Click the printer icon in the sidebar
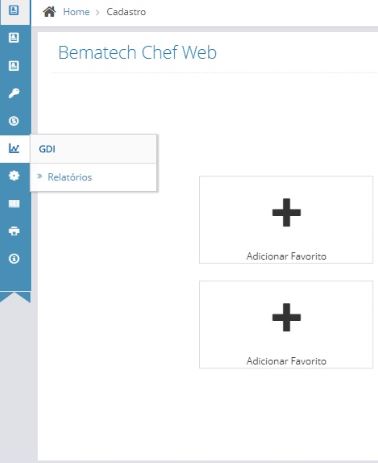 click(x=14, y=231)
